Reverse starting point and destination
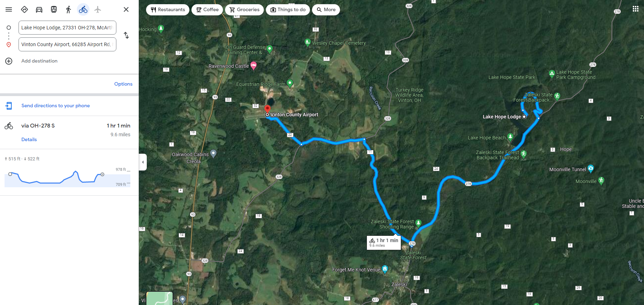Viewport: 644px width, 305px height. coord(126,35)
